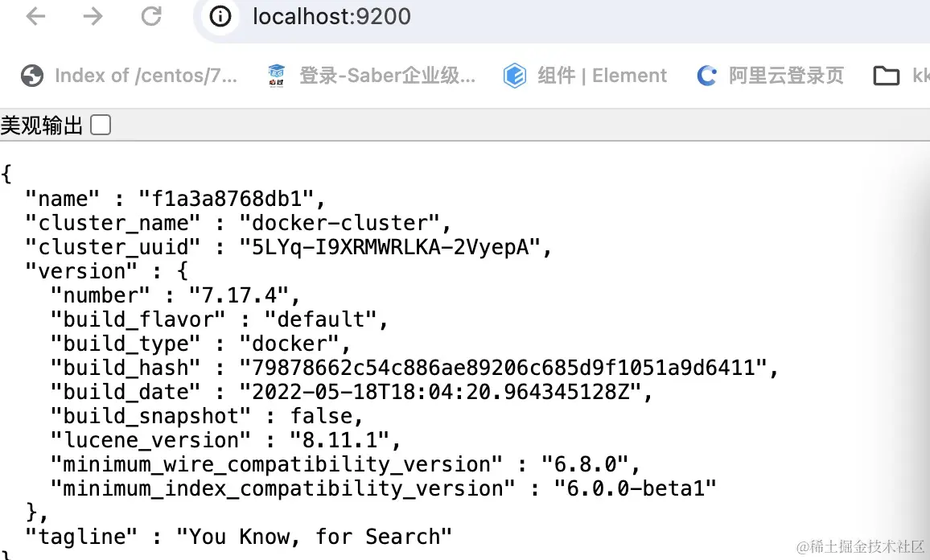Click the 美观输出 label text
The height and width of the screenshot is (560, 930).
(x=42, y=125)
